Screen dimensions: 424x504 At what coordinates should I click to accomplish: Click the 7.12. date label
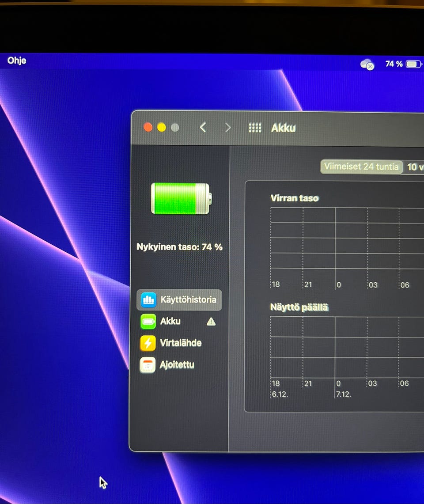[x=343, y=394]
